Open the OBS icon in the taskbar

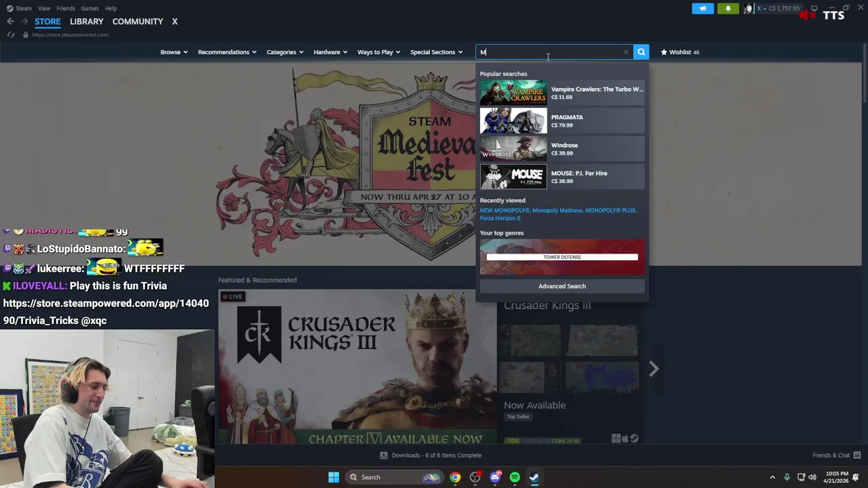coord(475,477)
